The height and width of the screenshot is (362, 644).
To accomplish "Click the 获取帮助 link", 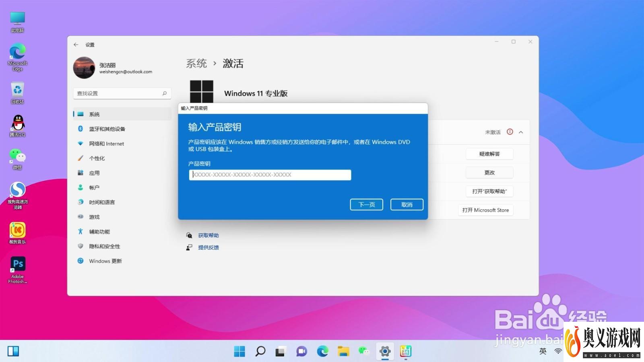I will point(208,235).
